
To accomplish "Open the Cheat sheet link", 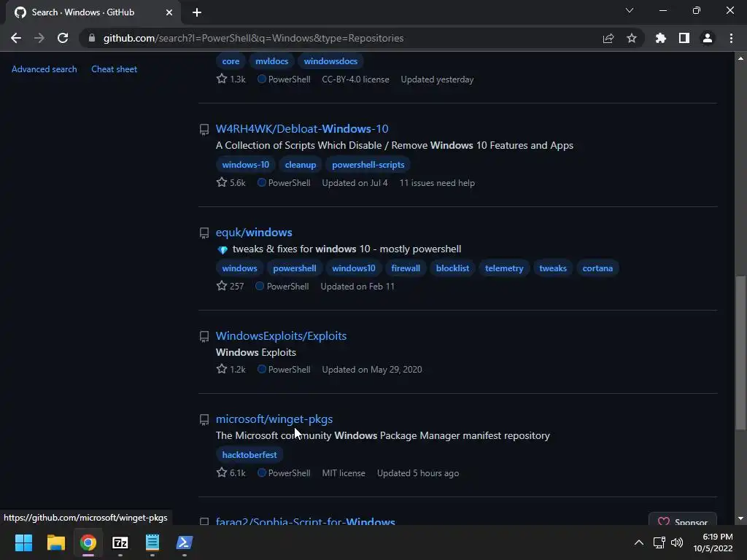I will 115,69.
